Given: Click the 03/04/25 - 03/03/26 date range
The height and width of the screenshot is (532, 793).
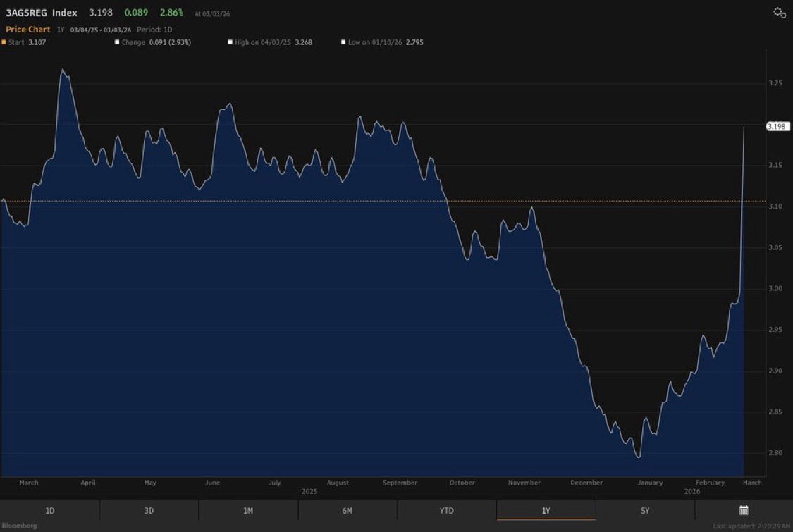Looking at the screenshot, I should (x=100, y=30).
